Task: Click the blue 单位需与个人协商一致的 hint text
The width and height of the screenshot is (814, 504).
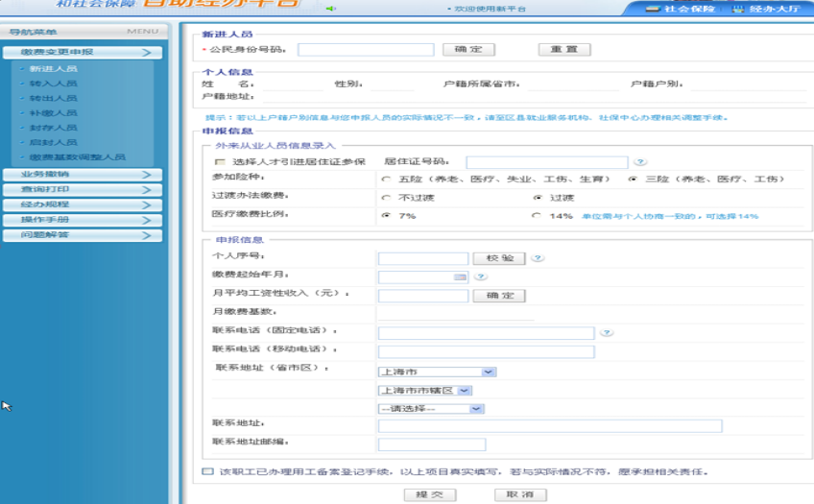Action: pyautogui.click(x=670, y=216)
